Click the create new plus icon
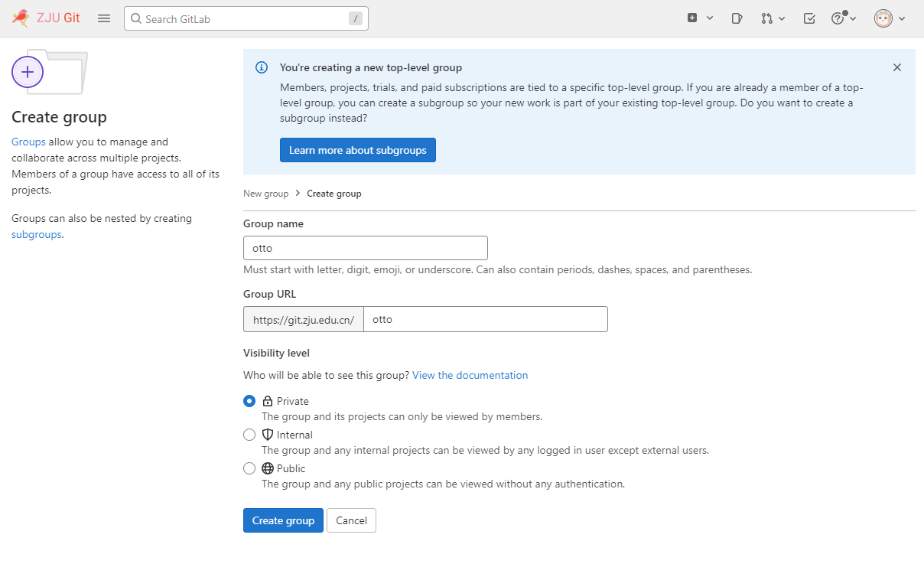This screenshot has height=577, width=924. [x=692, y=18]
